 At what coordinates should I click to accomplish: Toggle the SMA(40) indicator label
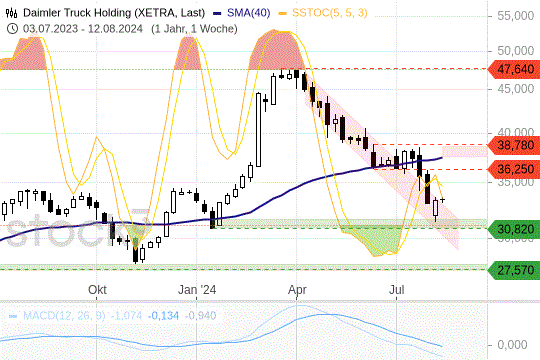248,13
